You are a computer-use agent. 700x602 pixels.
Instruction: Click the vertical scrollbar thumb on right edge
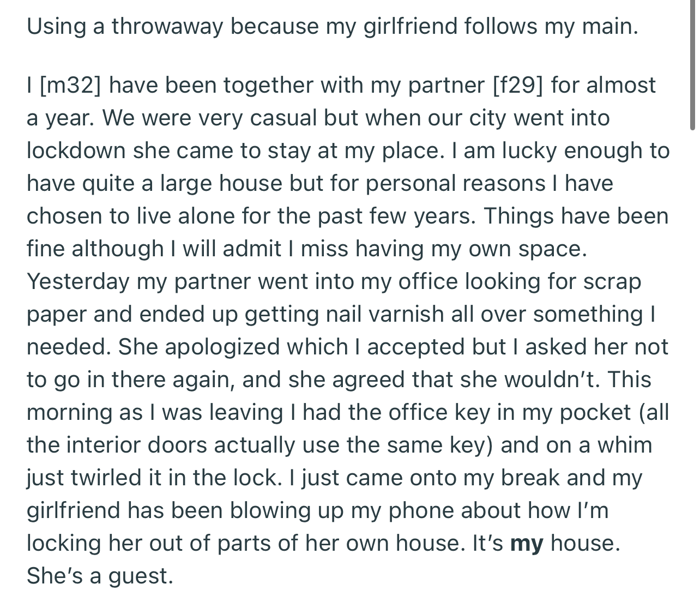693,65
